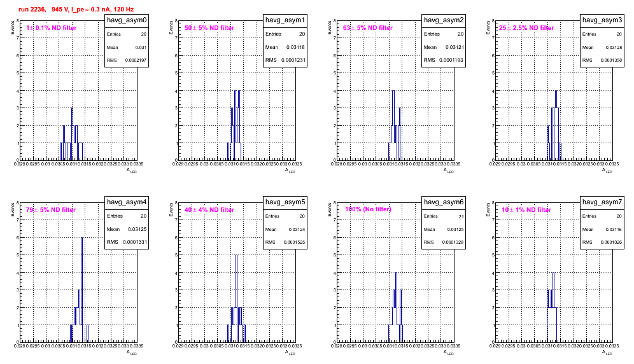634x364 pixels.
Task: Select the havg_asym2 stats box title
Action: tap(444, 20)
